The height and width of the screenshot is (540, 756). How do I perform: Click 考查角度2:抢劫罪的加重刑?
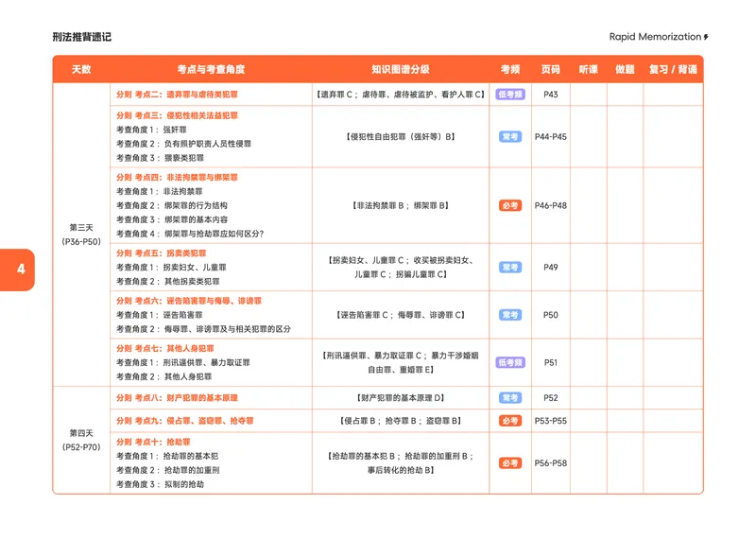point(168,470)
